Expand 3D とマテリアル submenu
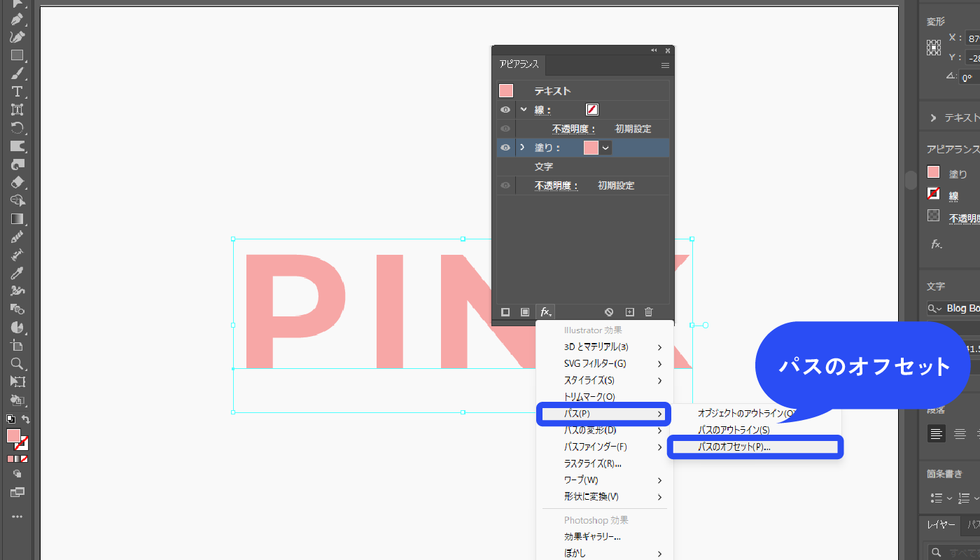The width and height of the screenshot is (980, 560). [x=605, y=346]
